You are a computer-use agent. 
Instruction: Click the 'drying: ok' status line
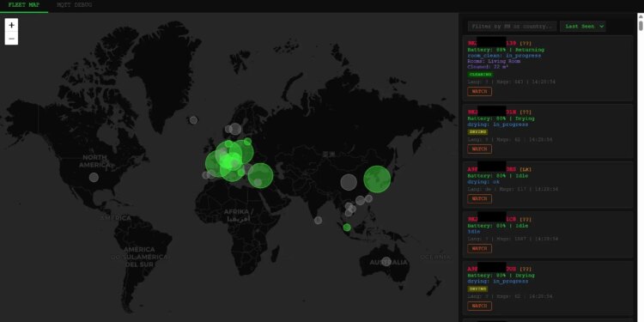[x=483, y=181]
